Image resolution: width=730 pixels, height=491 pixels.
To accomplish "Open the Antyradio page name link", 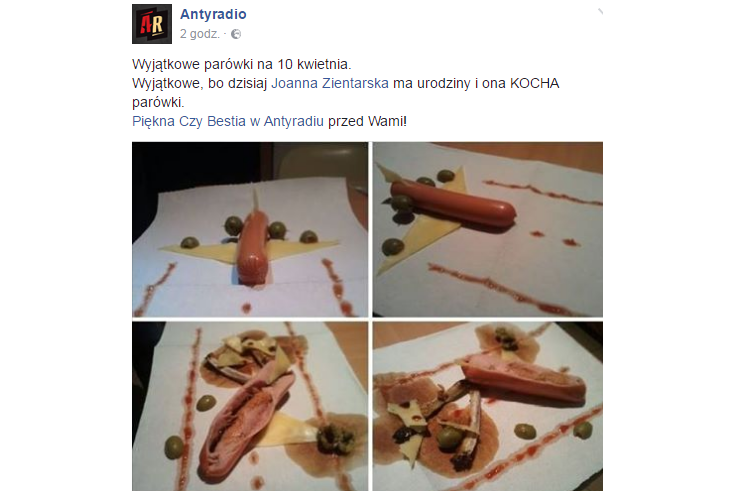I will tap(213, 14).
